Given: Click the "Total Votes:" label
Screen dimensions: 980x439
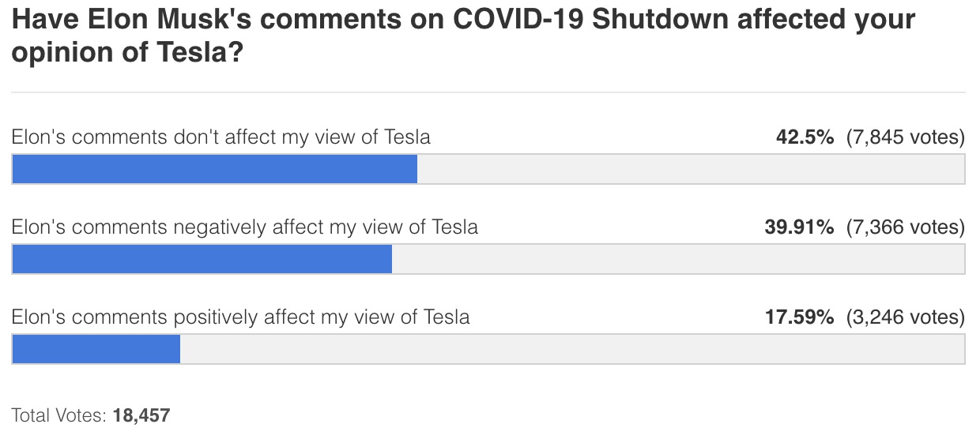Looking at the screenshot, I should [x=58, y=415].
